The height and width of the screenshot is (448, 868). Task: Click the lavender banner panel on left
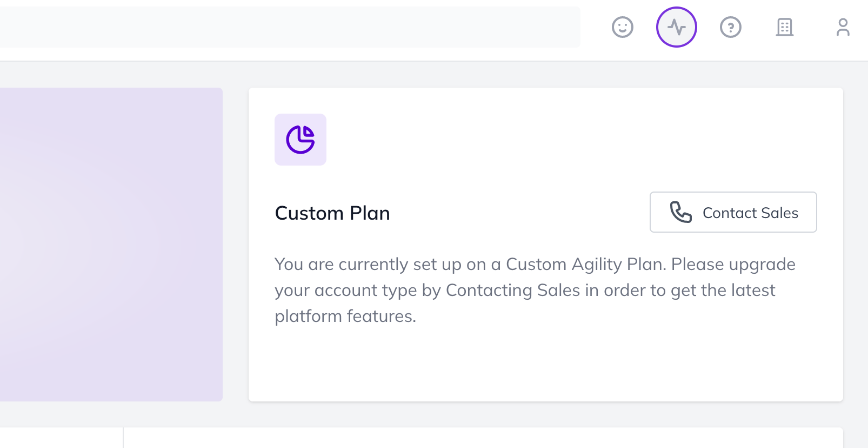pyautogui.click(x=111, y=245)
